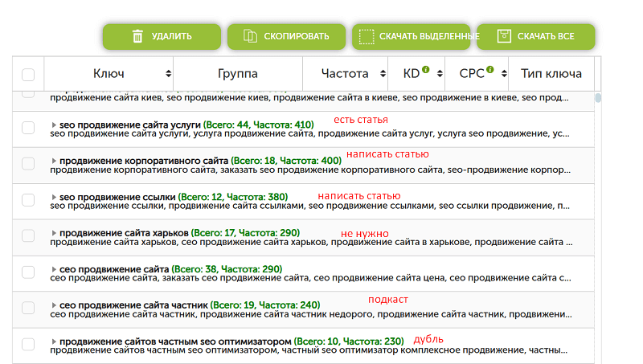The height and width of the screenshot is (364, 643).
Task: Click the copy icon on Скопировать button
Action: click(x=250, y=36)
